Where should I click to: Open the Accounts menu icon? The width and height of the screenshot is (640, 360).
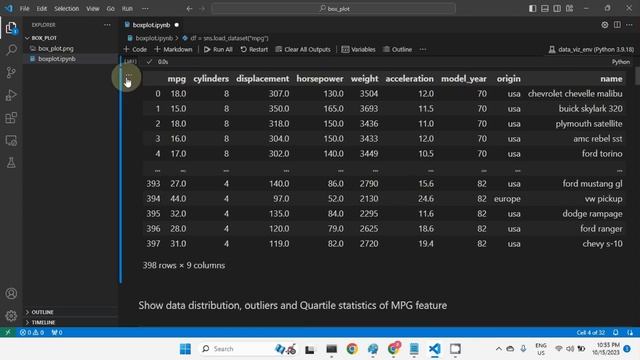tap(11, 293)
